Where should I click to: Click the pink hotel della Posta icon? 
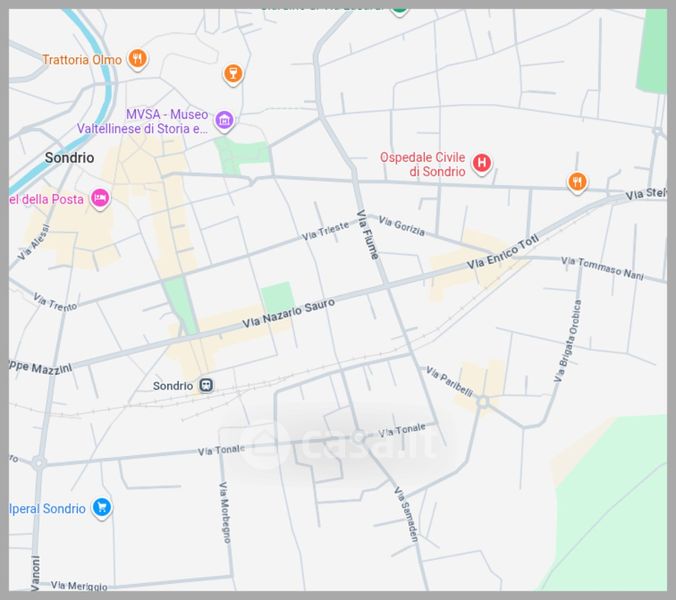[x=100, y=199]
